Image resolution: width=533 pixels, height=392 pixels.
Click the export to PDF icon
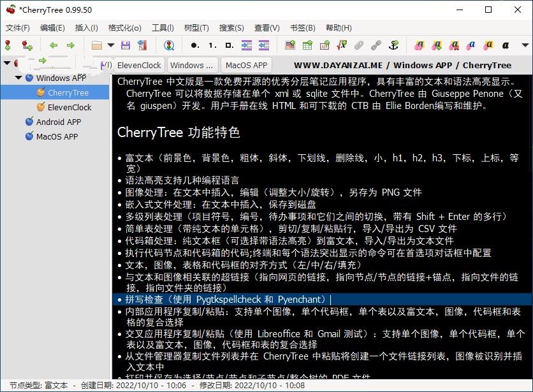[x=142, y=45]
